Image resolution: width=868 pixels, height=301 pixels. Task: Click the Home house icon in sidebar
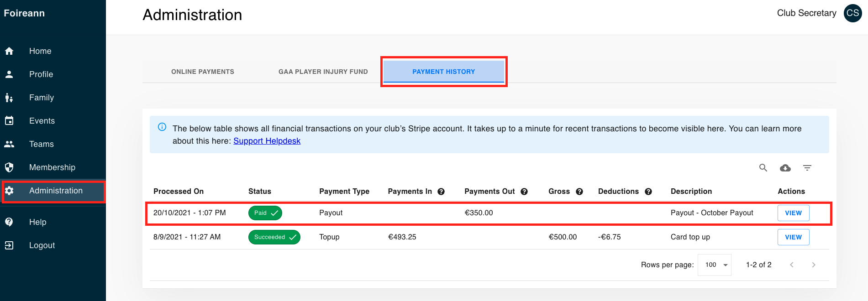(x=9, y=51)
